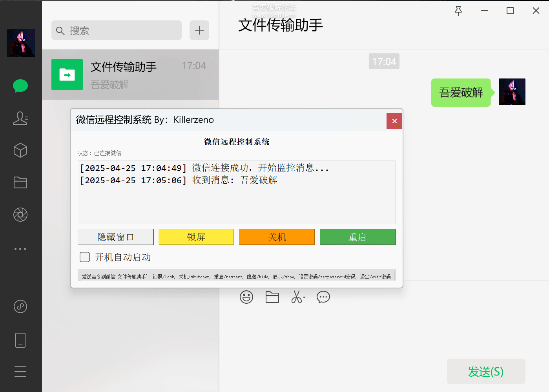This screenshot has width=549, height=392.
Task: Click the three-dots more icon in sidebar
Action: (x=20, y=249)
